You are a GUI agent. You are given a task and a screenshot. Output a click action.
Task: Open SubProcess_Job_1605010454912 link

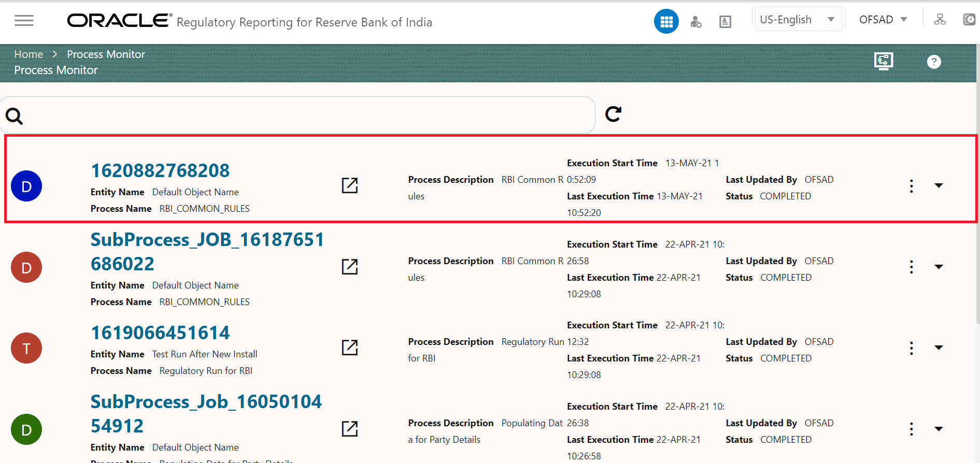(x=206, y=414)
